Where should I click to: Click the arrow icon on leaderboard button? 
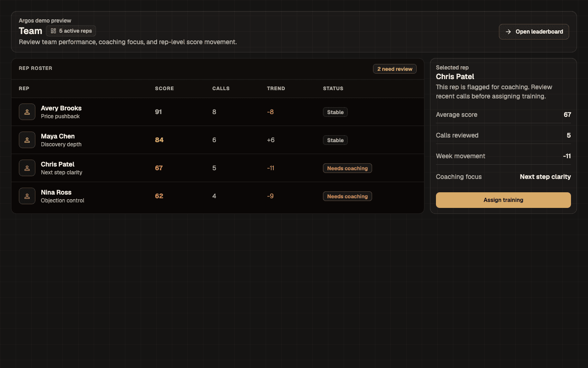[x=508, y=32]
